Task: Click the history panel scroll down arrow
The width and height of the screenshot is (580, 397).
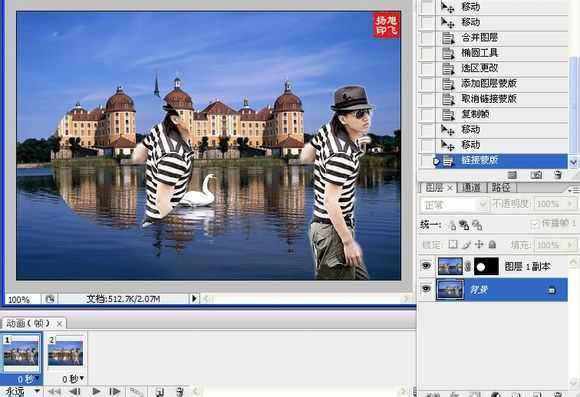Action: [x=573, y=162]
